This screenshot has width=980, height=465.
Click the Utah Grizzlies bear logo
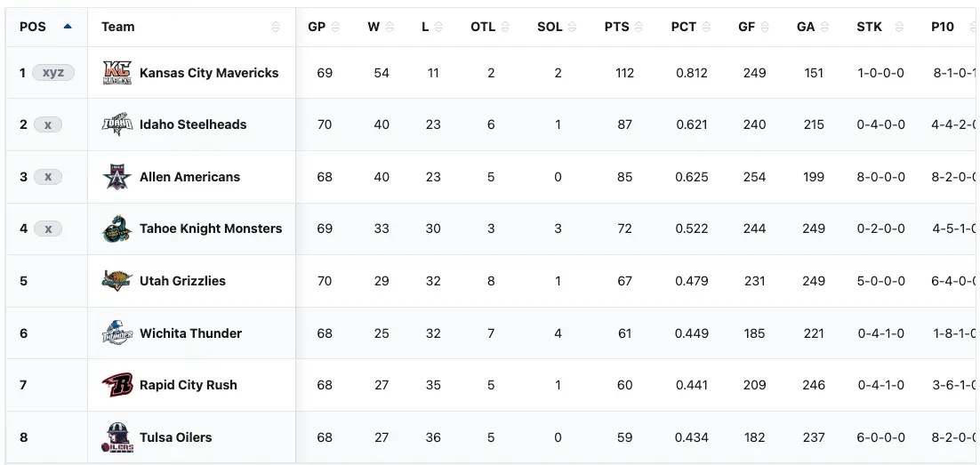pyautogui.click(x=117, y=281)
